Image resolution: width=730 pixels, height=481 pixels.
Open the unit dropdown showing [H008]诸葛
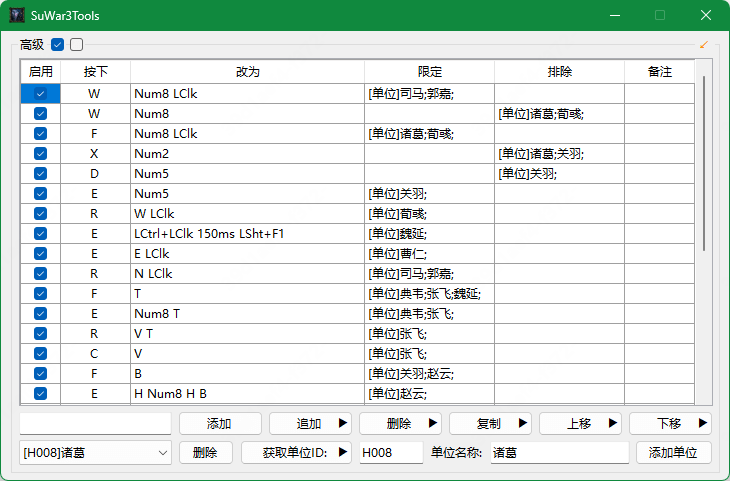coord(95,453)
